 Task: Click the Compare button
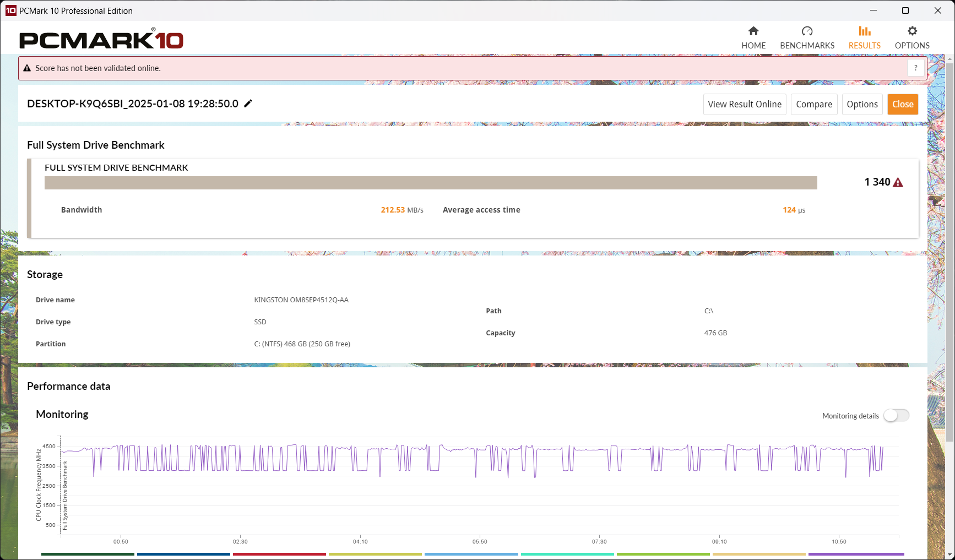(x=814, y=104)
